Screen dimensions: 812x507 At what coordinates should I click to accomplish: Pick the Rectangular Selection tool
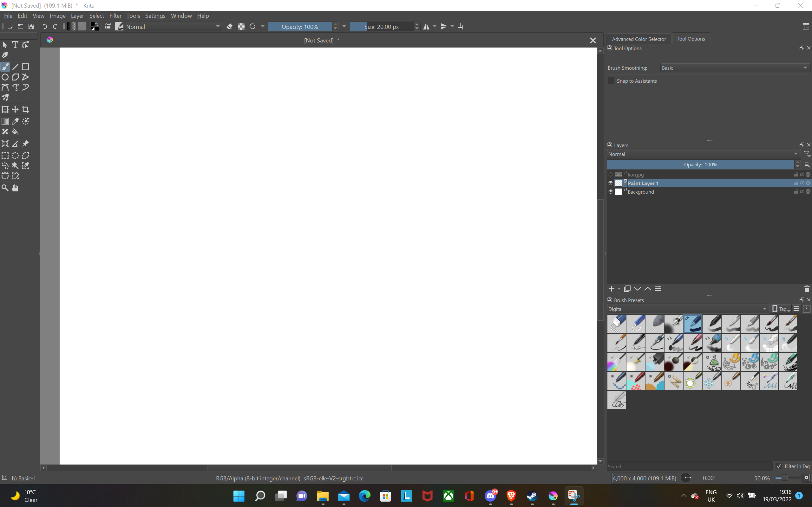click(5, 155)
